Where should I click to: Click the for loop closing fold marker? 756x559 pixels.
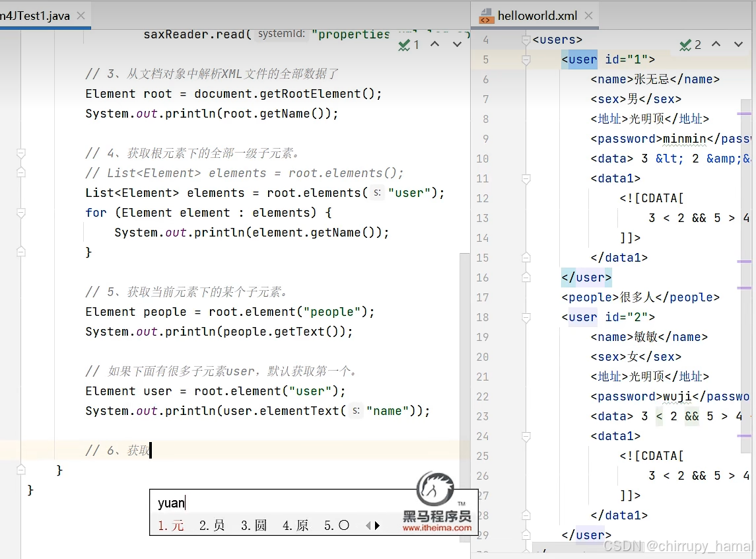[x=20, y=252]
